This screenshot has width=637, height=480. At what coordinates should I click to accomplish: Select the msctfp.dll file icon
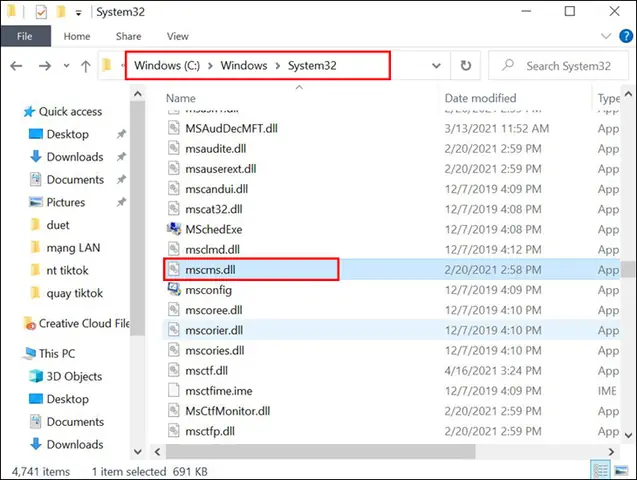(x=173, y=431)
